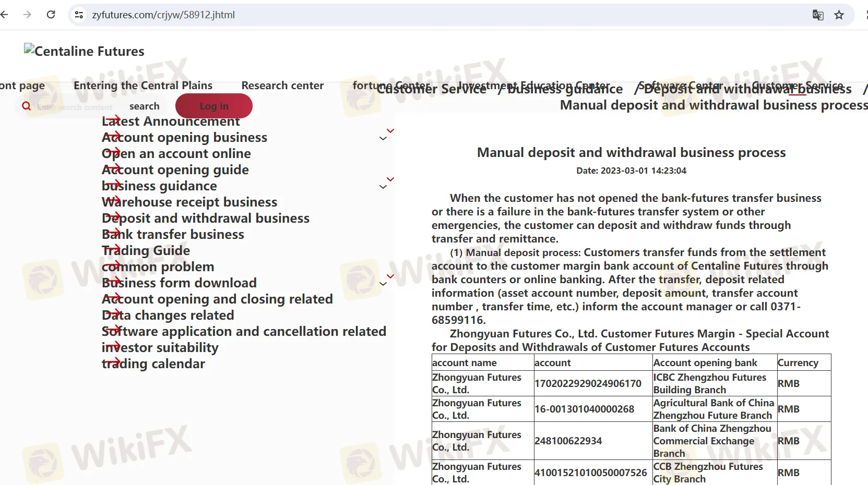Click account number 248100622934
Screen dimensions: 868x485
pyautogui.click(x=568, y=441)
